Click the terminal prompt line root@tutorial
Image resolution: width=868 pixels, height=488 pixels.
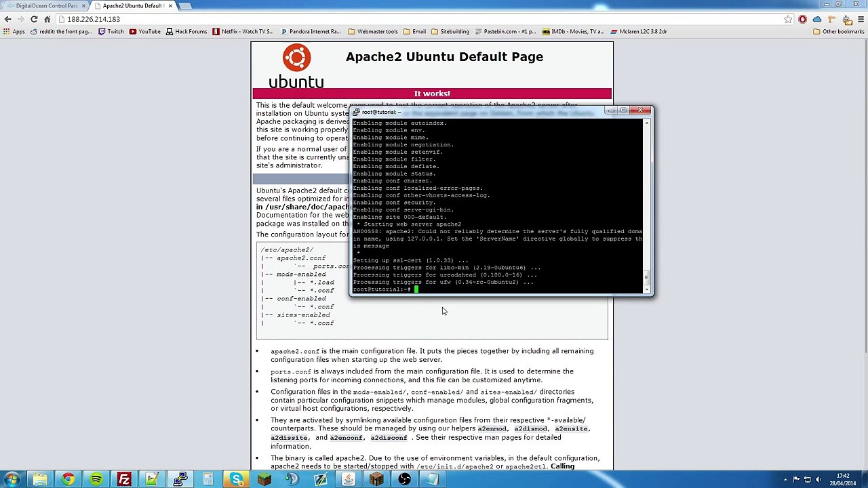click(382, 289)
